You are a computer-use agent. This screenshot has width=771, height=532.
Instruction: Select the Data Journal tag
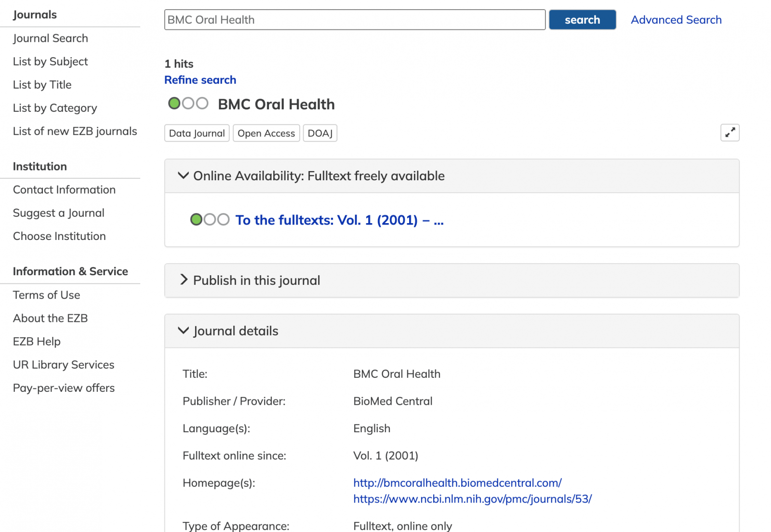point(197,133)
